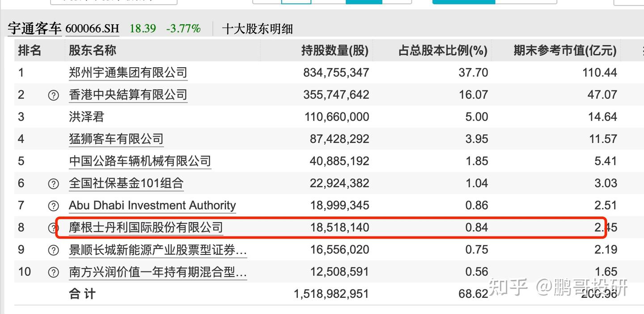Click share count 22,924,382
This screenshot has height=314, width=644.
(339, 183)
